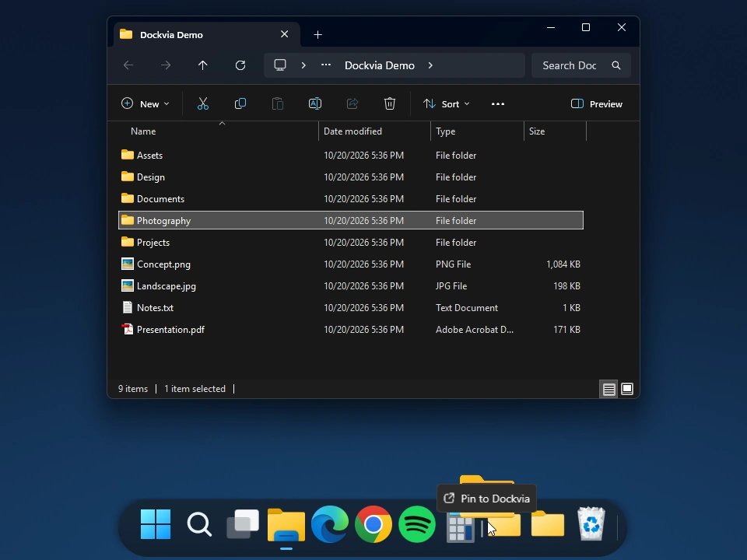Go back with the left arrow
The image size is (747, 560).
[128, 65]
